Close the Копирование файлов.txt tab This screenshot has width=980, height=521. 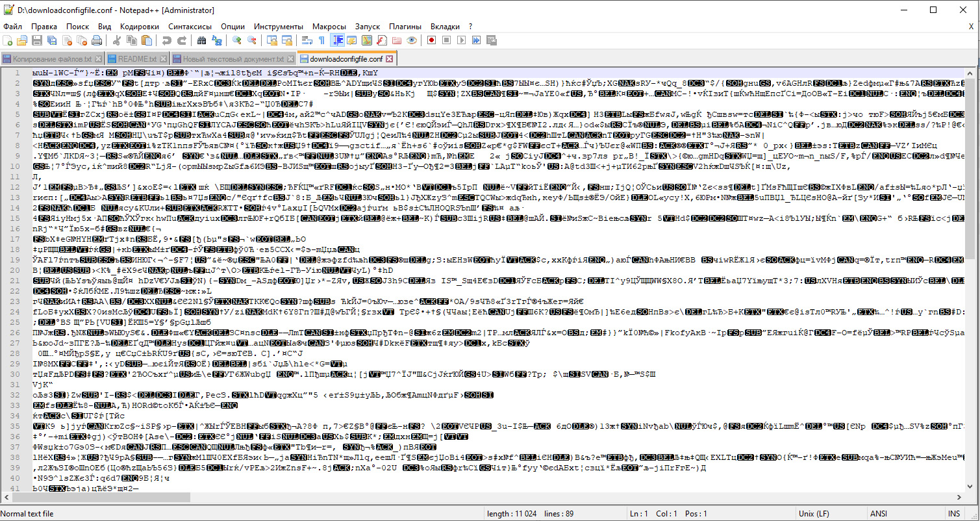[97, 59]
